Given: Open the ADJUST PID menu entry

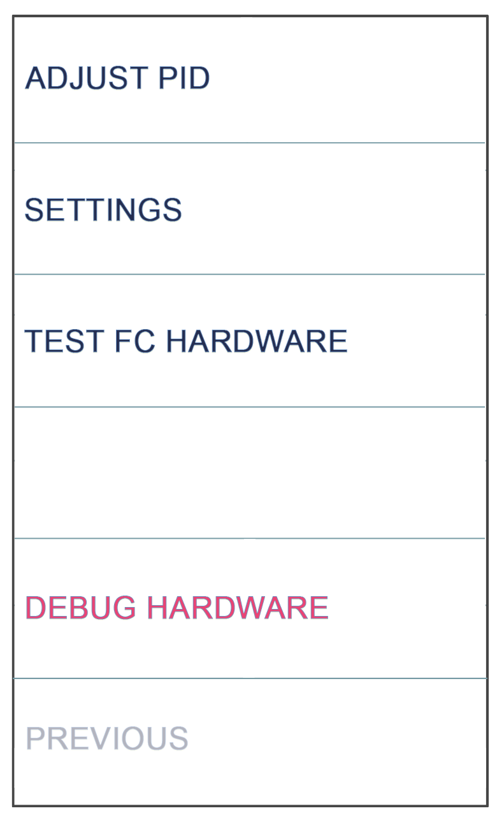Looking at the screenshot, I should tap(249, 79).
